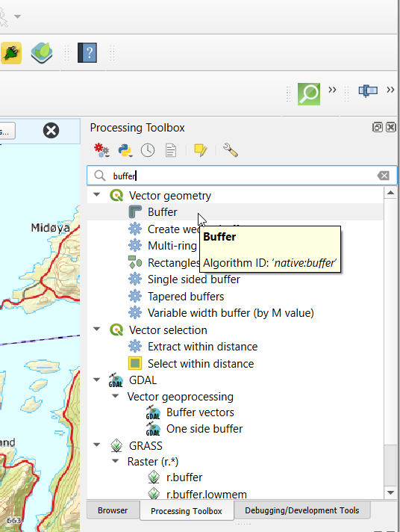Toggle edit features in-place pencil icon

click(x=201, y=150)
